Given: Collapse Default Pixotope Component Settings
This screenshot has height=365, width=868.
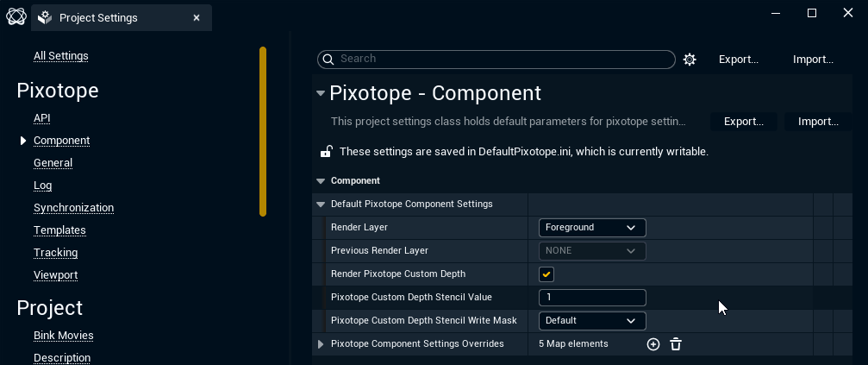Looking at the screenshot, I should [x=320, y=205].
